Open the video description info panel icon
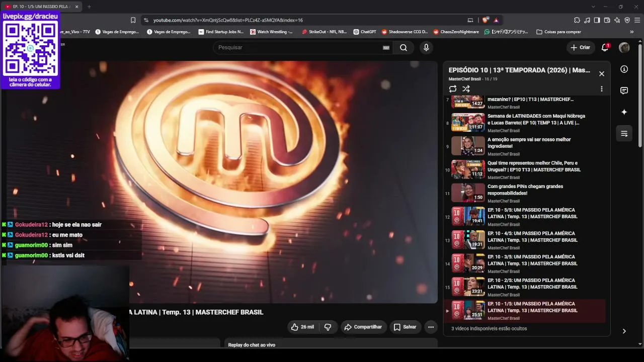Screen dimensions: 644x362 624,69
